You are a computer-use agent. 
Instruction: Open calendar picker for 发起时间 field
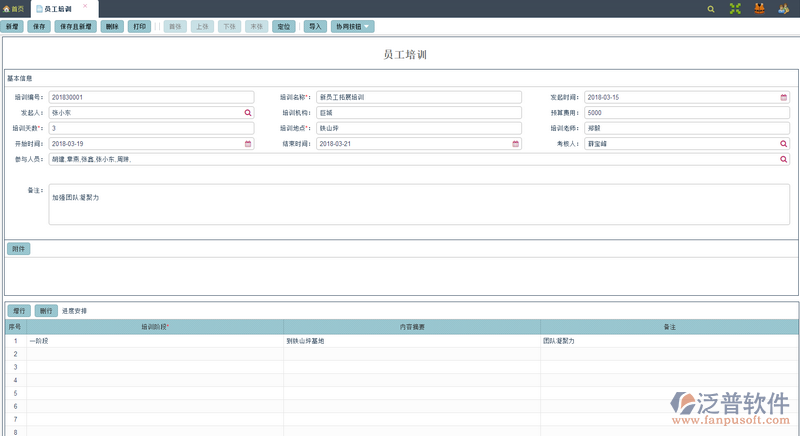pos(784,97)
